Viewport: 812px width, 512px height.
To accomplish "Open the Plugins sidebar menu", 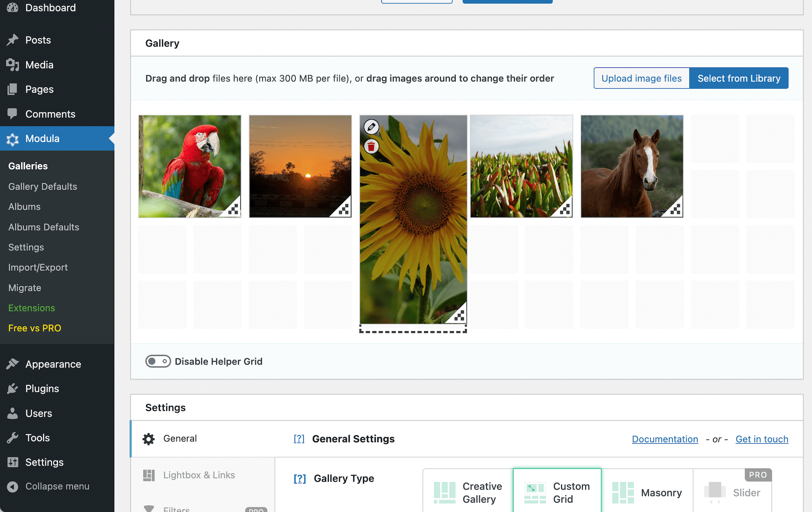I will [x=42, y=389].
